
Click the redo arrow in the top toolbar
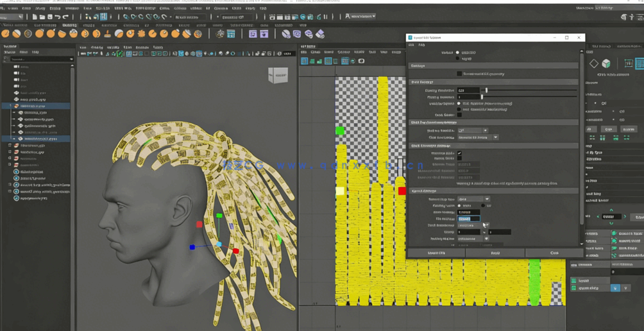pos(66,17)
